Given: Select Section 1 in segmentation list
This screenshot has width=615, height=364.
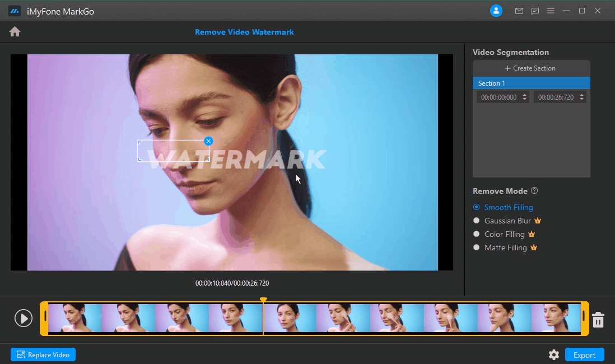Looking at the screenshot, I should (531, 83).
